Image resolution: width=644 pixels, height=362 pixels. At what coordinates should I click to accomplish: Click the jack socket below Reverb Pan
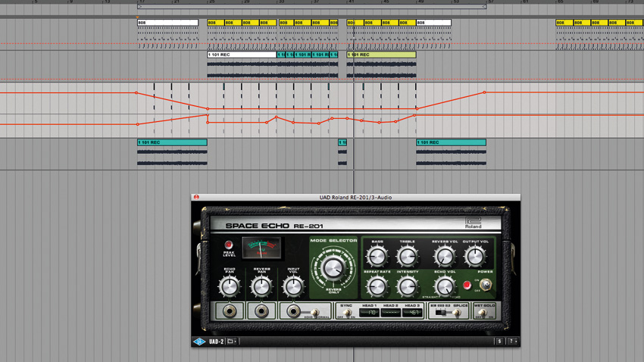pos(261,311)
